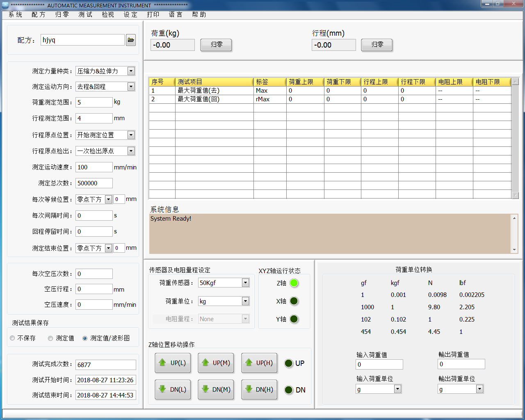Click the UP status indicator light
This screenshot has width=525, height=420.
click(289, 363)
